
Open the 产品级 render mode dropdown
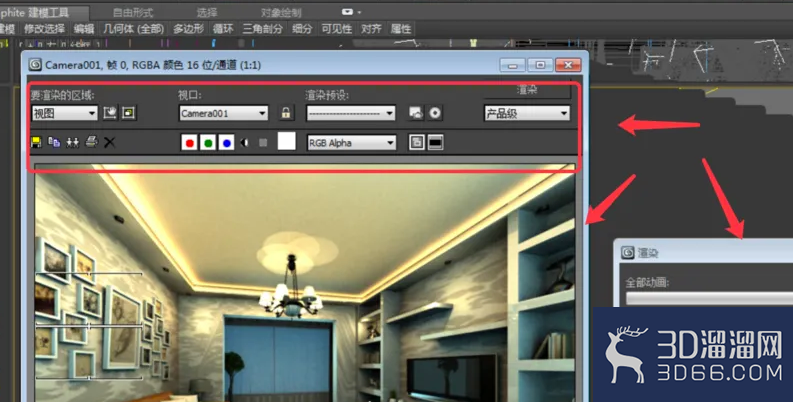pos(527,113)
